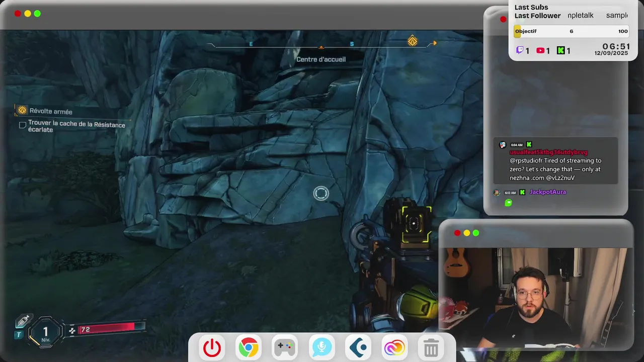Click the center crosshair reticle
This screenshot has width=644, height=362.
[x=321, y=193]
